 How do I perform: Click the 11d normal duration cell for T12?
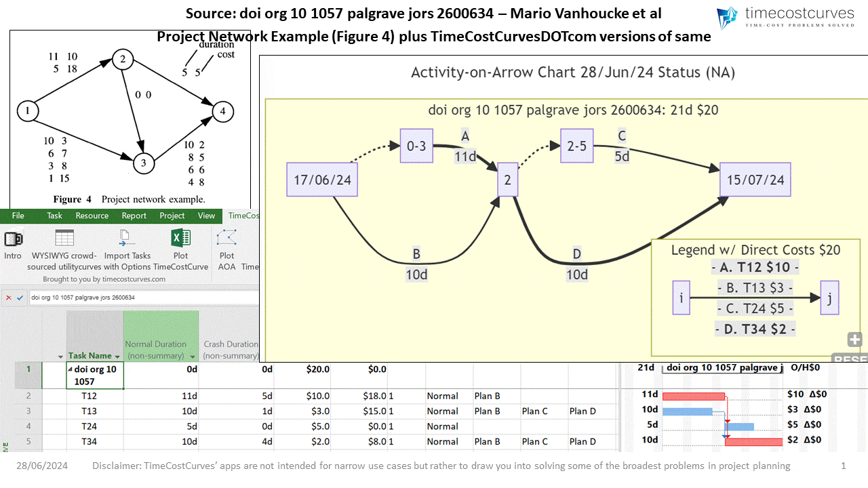click(161, 396)
